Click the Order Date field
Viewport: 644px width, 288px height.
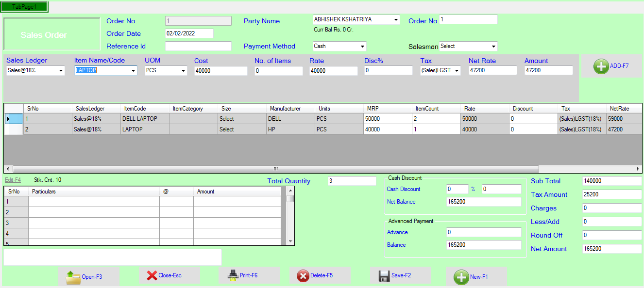[x=189, y=33]
